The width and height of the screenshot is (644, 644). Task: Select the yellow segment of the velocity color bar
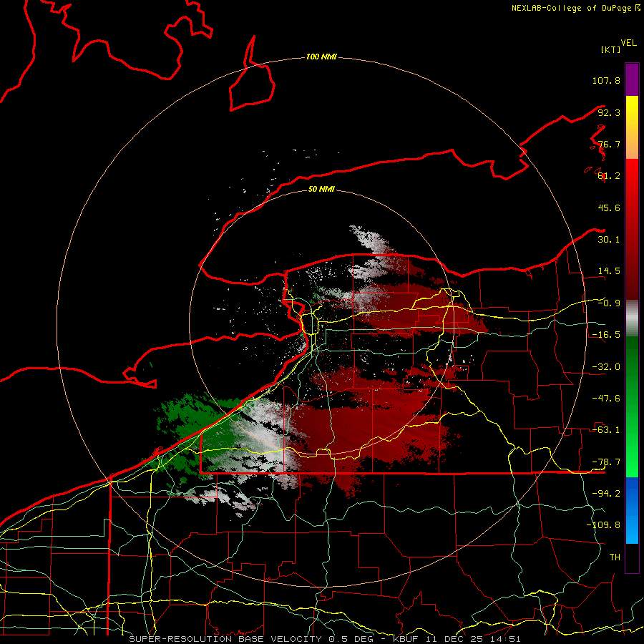(632, 127)
